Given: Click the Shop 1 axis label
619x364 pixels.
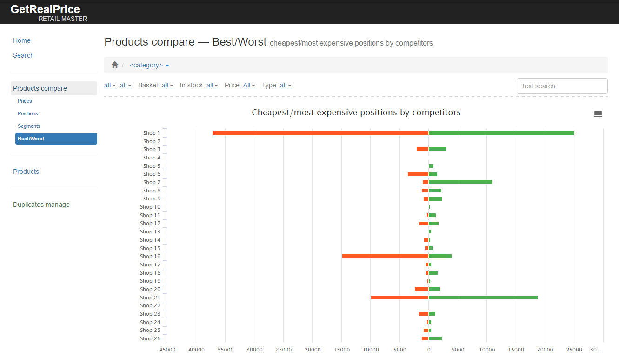Looking at the screenshot, I should coord(152,133).
